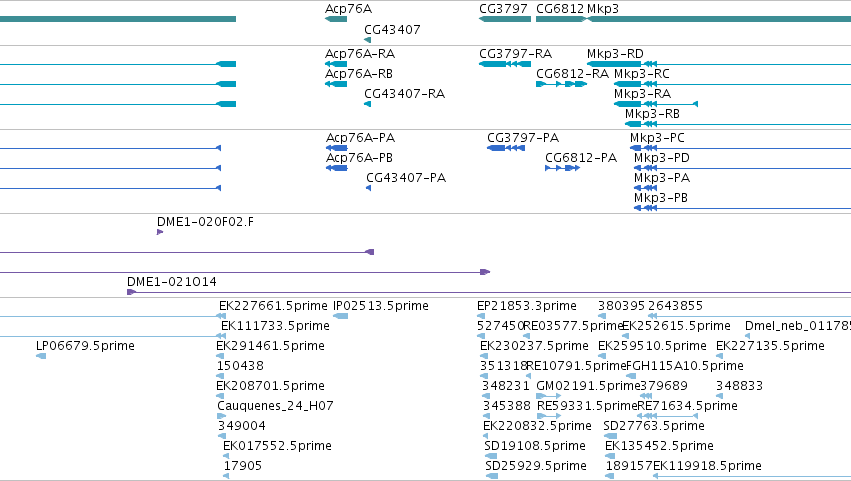Select the CG6812-RA transcript glyph
Viewport: 851px width, 481px height.
tap(561, 84)
